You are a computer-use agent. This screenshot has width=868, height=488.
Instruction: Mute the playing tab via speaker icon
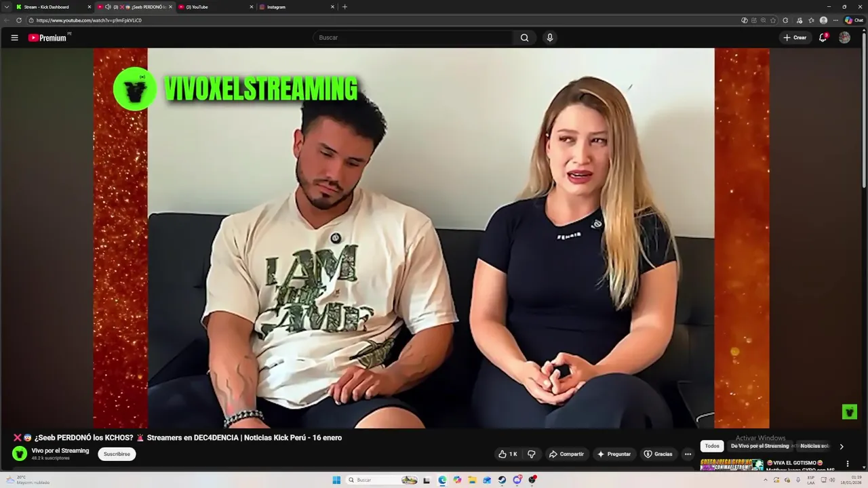point(108,7)
